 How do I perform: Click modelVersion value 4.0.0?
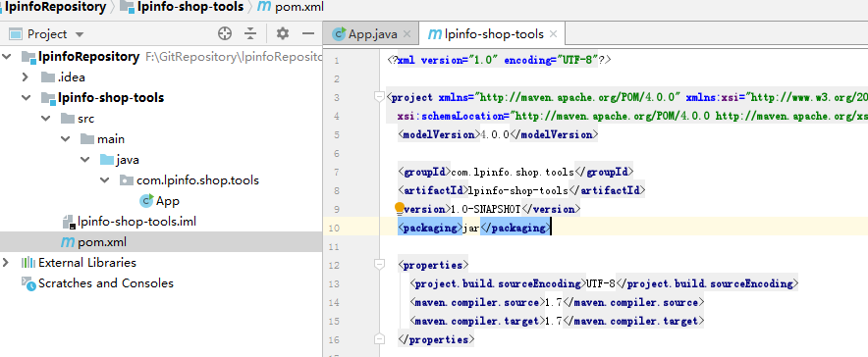point(494,134)
